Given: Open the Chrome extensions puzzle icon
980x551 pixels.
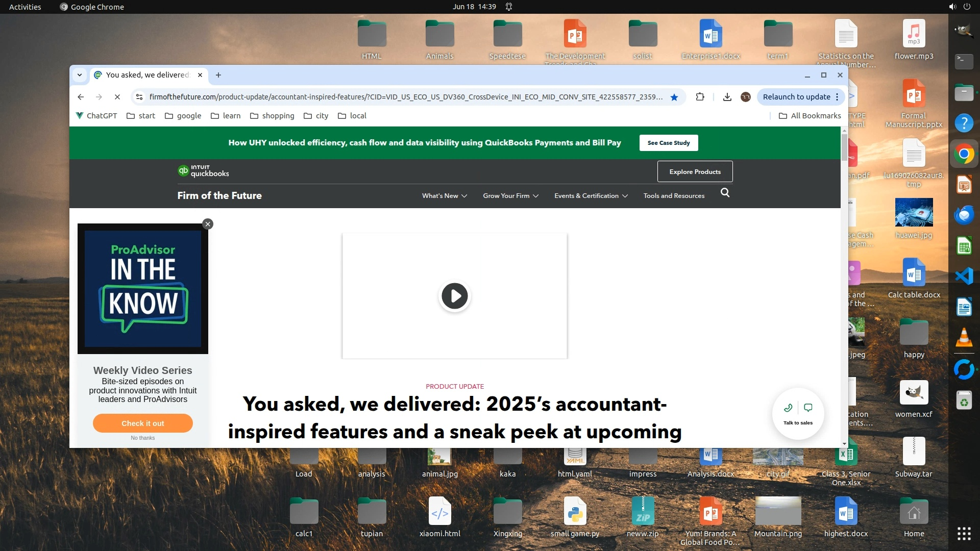Looking at the screenshot, I should point(700,97).
